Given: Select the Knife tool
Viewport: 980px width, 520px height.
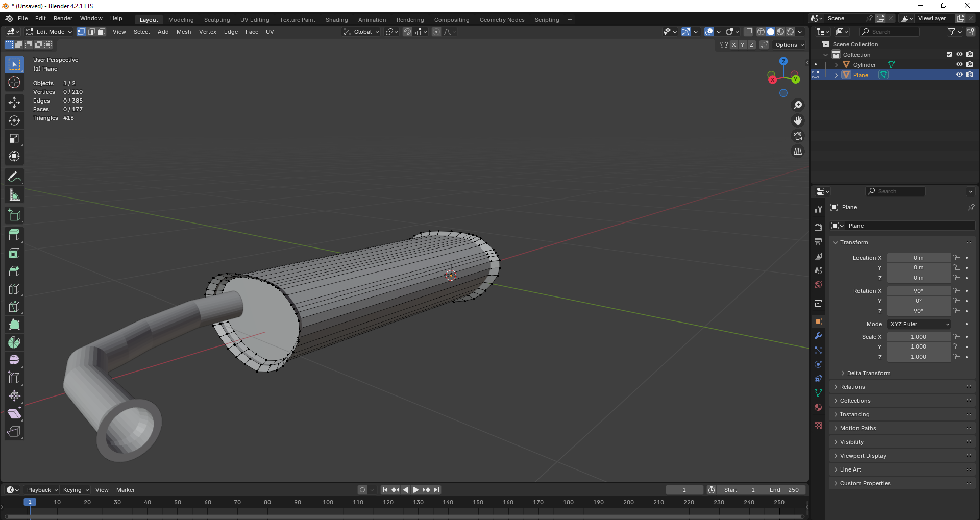Looking at the screenshot, I should pyautogui.click(x=14, y=307).
